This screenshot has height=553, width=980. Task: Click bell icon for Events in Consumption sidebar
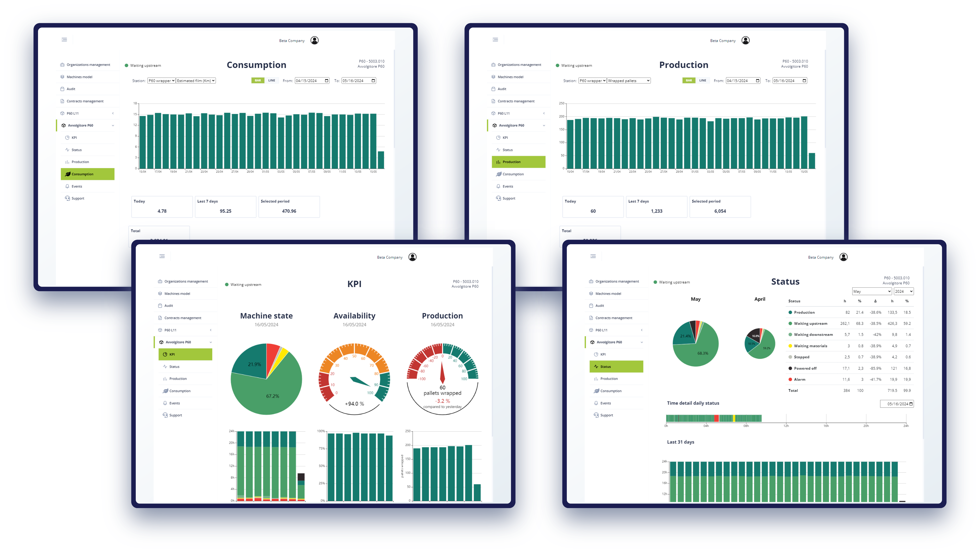coord(67,186)
